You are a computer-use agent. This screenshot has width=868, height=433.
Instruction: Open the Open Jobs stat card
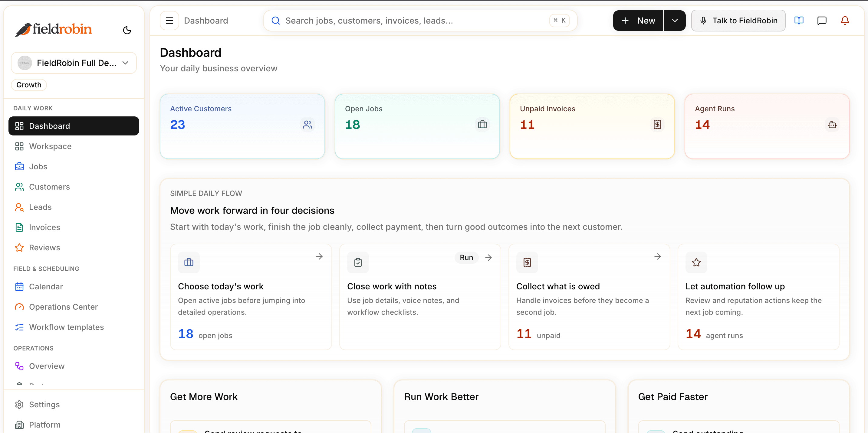[x=417, y=126]
